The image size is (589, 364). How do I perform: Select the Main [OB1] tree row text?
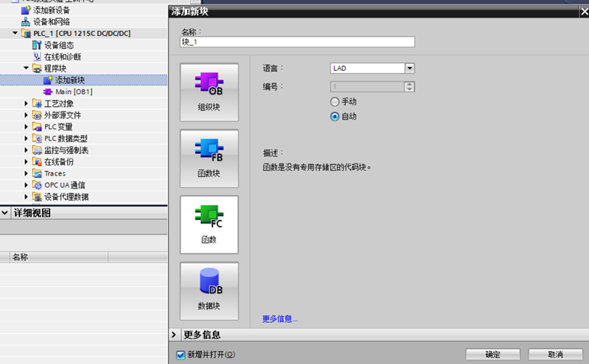[x=73, y=92]
